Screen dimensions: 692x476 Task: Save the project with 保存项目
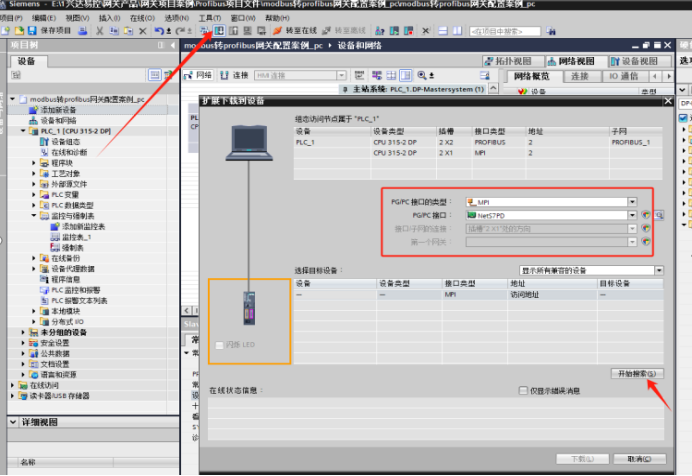coord(49,30)
